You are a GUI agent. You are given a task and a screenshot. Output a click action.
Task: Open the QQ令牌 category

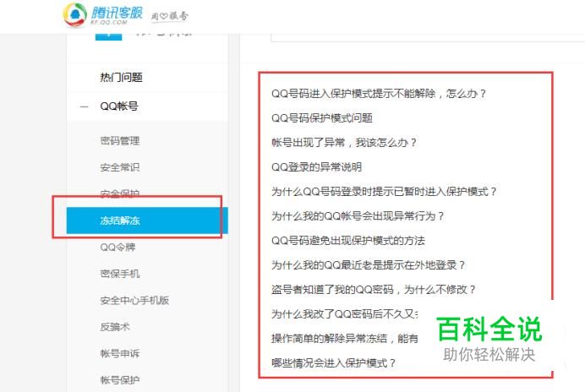coord(118,247)
